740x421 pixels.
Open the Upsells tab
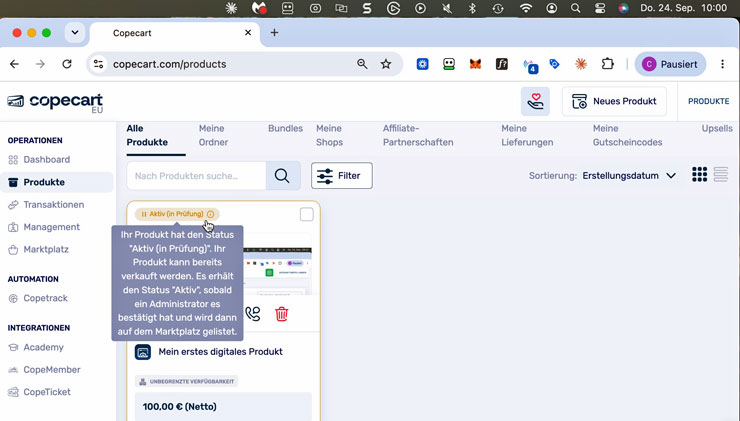point(717,128)
